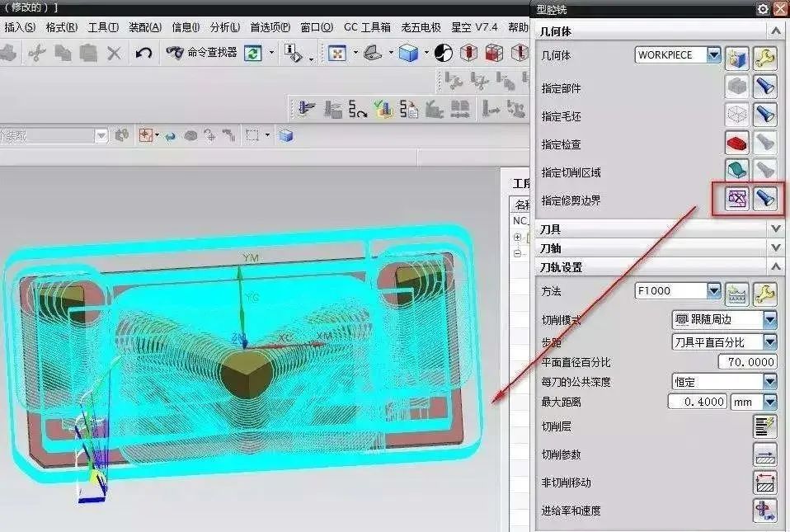Open the WORKPIECE geometry dropdown
Viewport: 790px width, 532px height.
(x=713, y=55)
